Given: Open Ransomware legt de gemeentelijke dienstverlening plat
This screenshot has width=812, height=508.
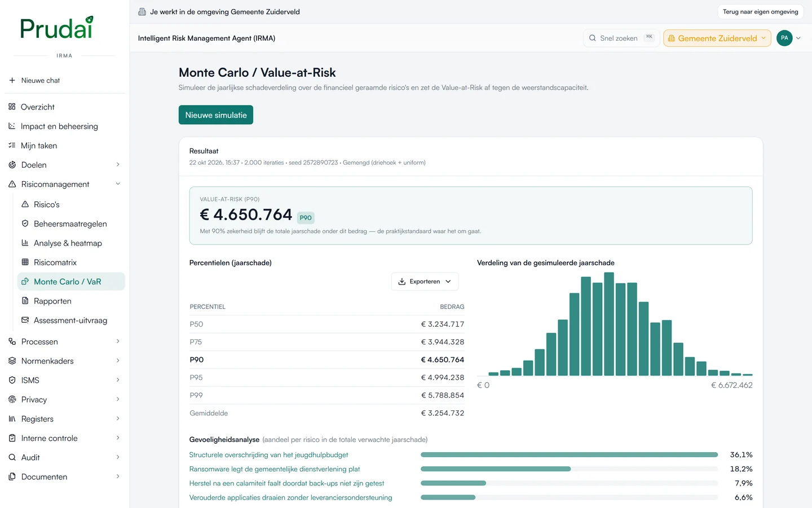Looking at the screenshot, I should pos(275,469).
